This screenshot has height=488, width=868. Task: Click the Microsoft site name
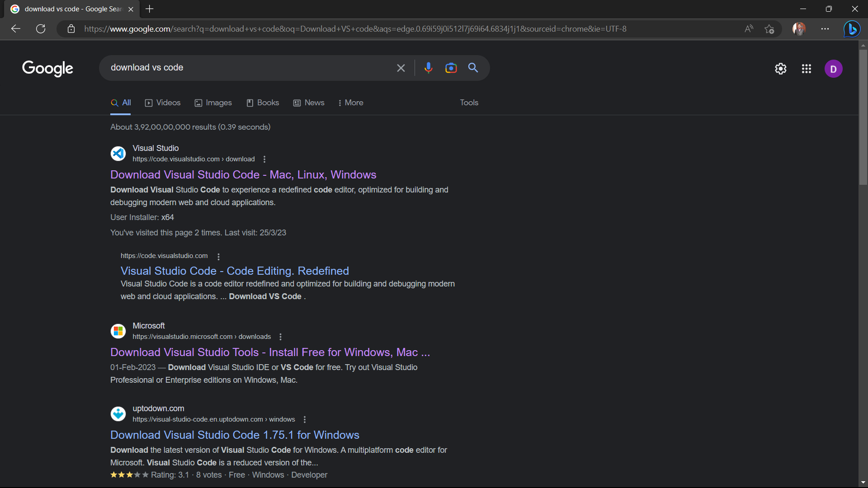coord(149,326)
